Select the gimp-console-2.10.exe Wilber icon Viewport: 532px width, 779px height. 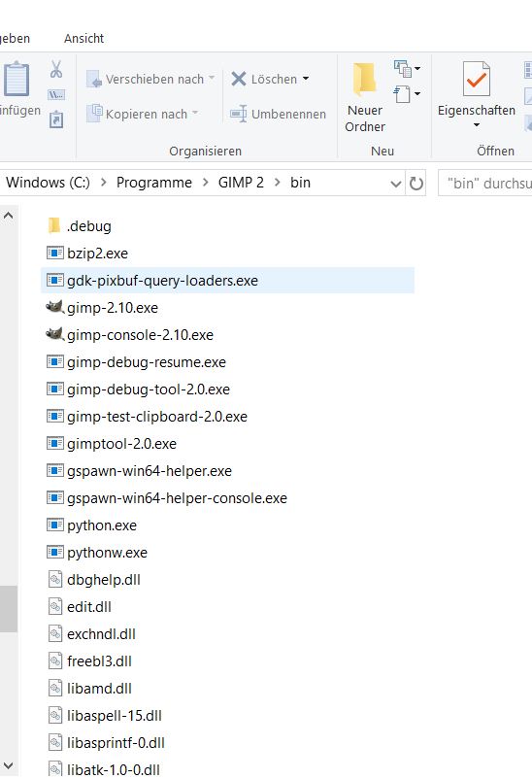pos(55,334)
